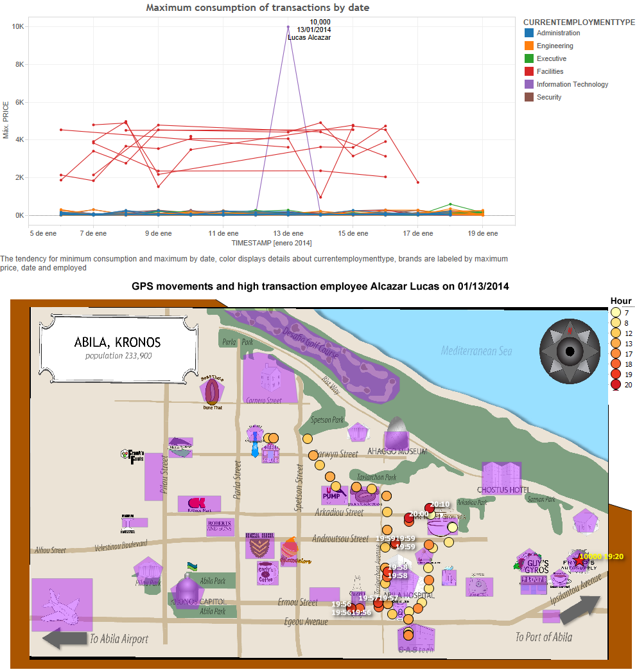Select the 'TIMESTAMP [enero 2014]' axis title
Viewport: 637px width, 672px height.
pos(272,243)
